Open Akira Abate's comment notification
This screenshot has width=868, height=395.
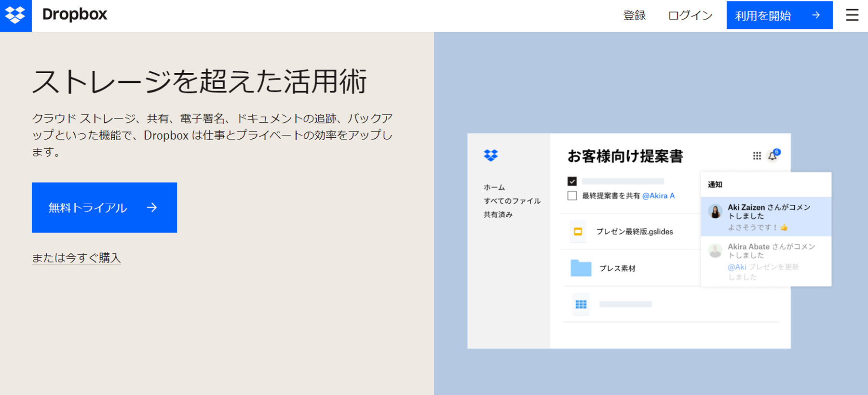[766, 261]
